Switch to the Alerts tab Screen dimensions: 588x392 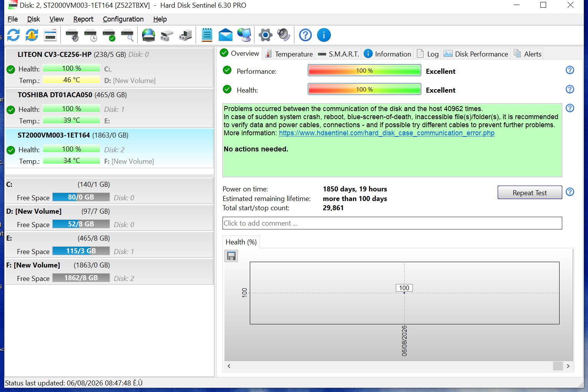[527, 54]
